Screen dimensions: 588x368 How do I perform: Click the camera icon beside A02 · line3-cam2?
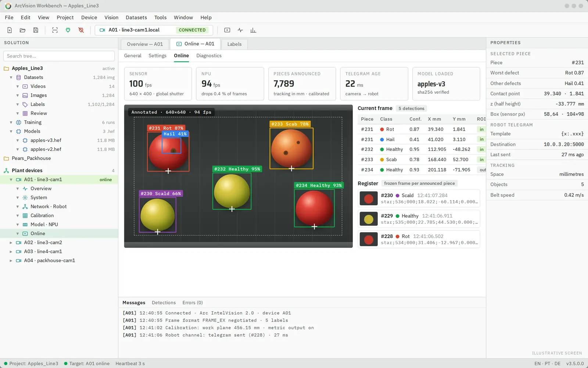point(19,243)
